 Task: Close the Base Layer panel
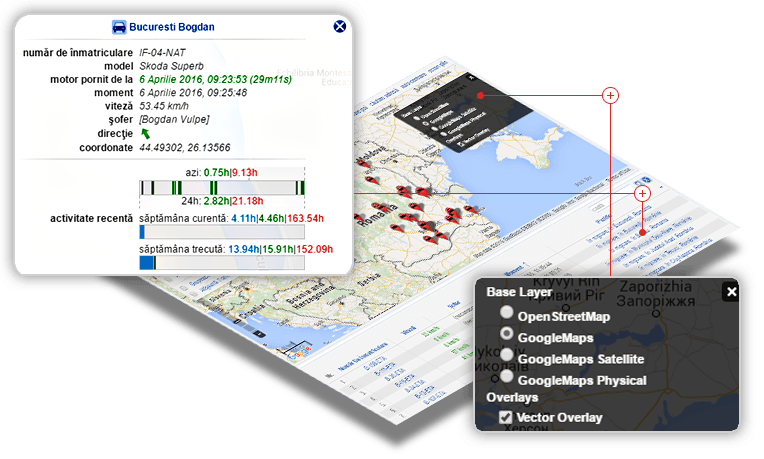731,292
